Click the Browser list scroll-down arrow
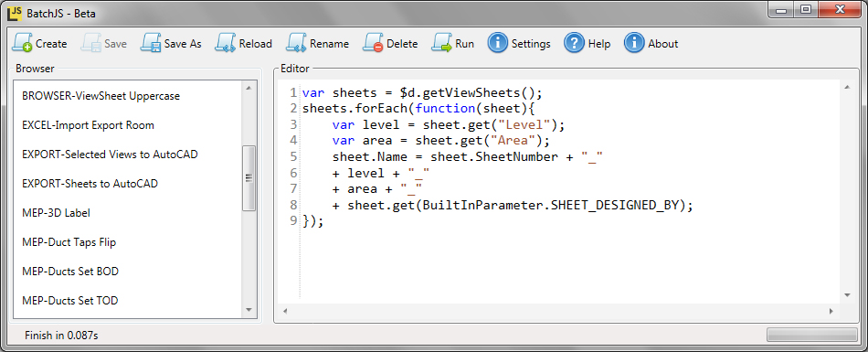This screenshot has height=352, width=868. (249, 310)
